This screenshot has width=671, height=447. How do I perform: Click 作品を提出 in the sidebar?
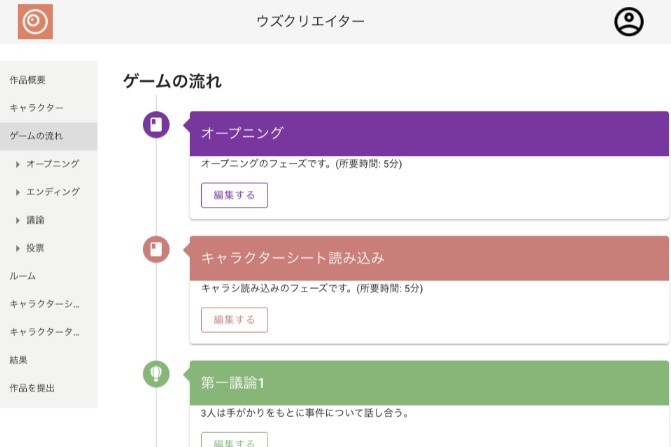[32, 387]
